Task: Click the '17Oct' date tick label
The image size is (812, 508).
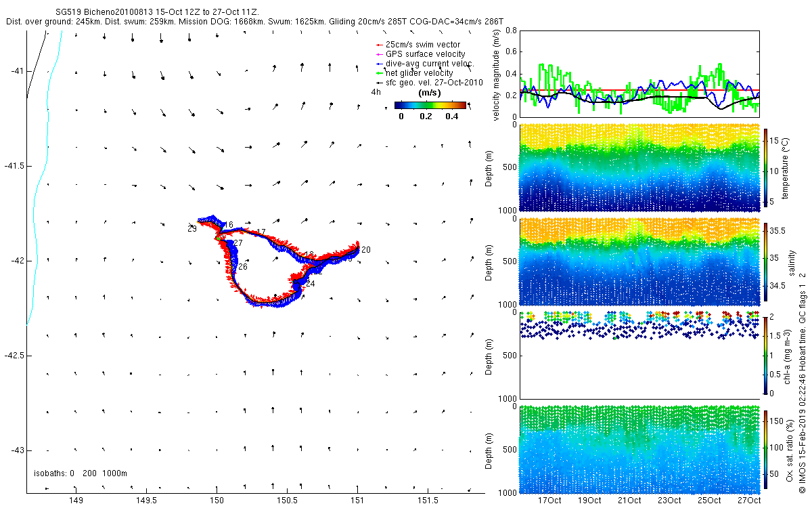Action: tap(549, 501)
